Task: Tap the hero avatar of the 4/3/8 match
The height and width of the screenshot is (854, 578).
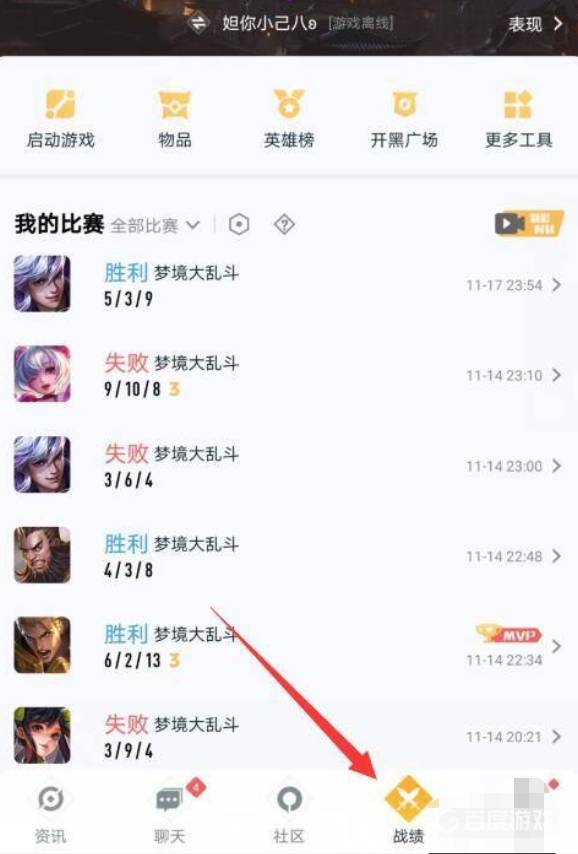Action: (x=42, y=555)
